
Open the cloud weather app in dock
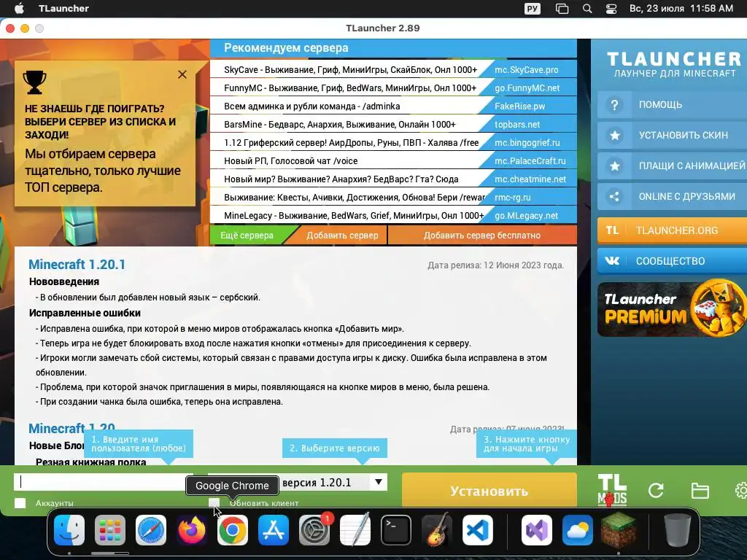pos(578,530)
